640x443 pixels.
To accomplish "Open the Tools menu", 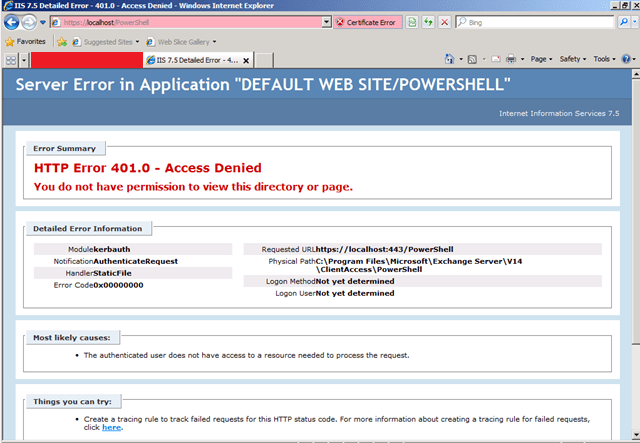I will tap(604, 59).
